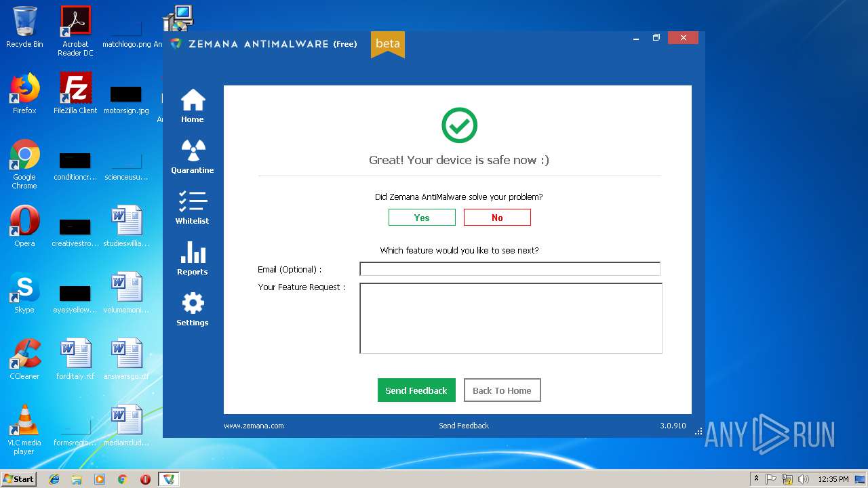Select the CCleaner desktop icon
This screenshot has height=488, width=868.
pyautogui.click(x=24, y=359)
